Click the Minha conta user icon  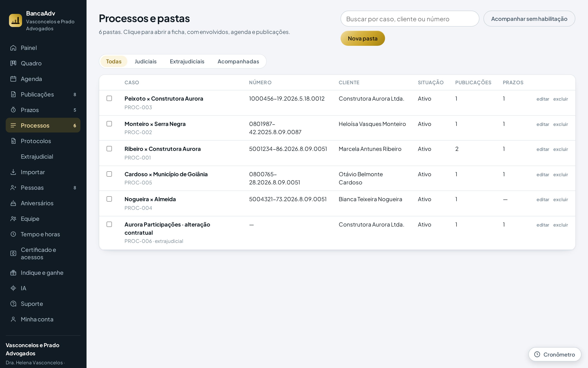point(13,319)
